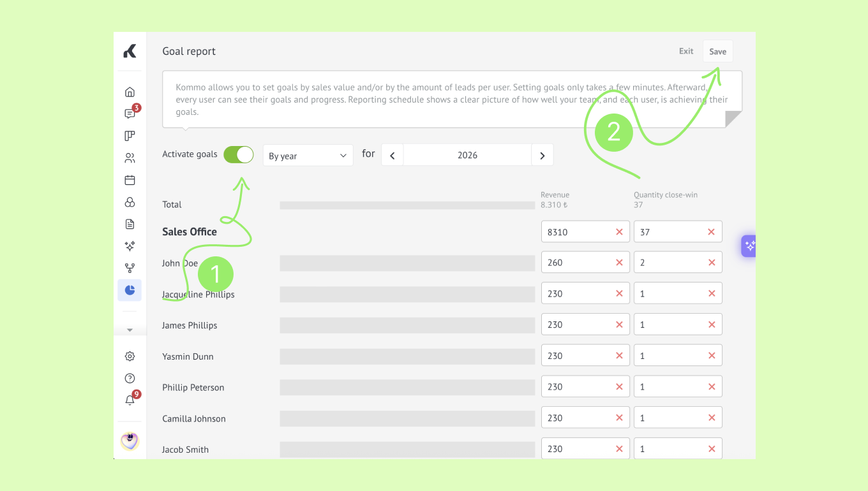Viewport: 868px width, 491px height.
Task: Go to next year with right chevron
Action: [x=542, y=156]
